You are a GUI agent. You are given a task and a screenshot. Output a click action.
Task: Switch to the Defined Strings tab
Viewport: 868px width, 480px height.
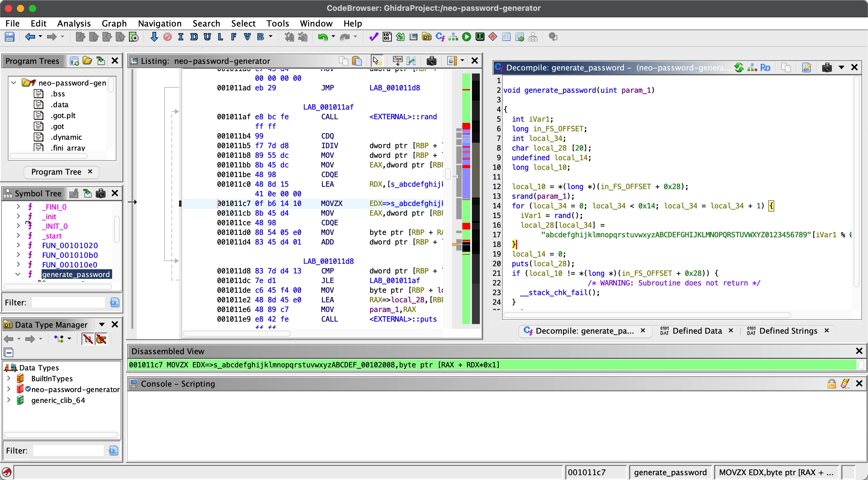(x=788, y=331)
